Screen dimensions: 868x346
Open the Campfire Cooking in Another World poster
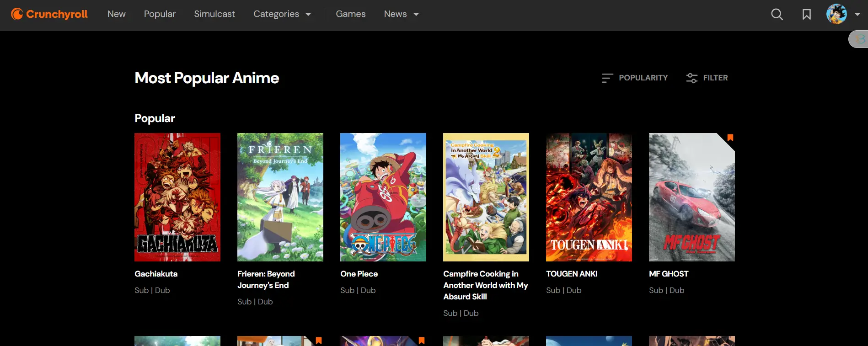[486, 197]
